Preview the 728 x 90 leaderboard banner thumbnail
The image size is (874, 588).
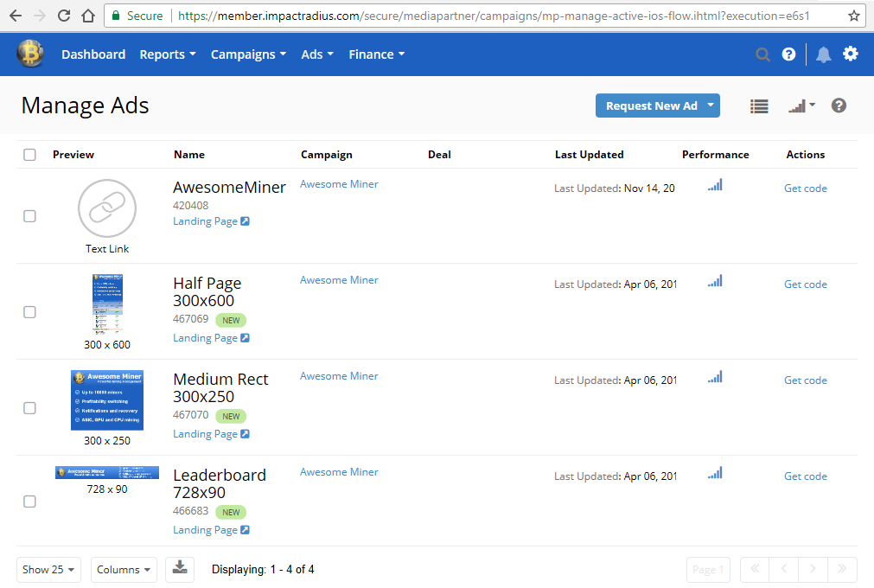(x=107, y=473)
